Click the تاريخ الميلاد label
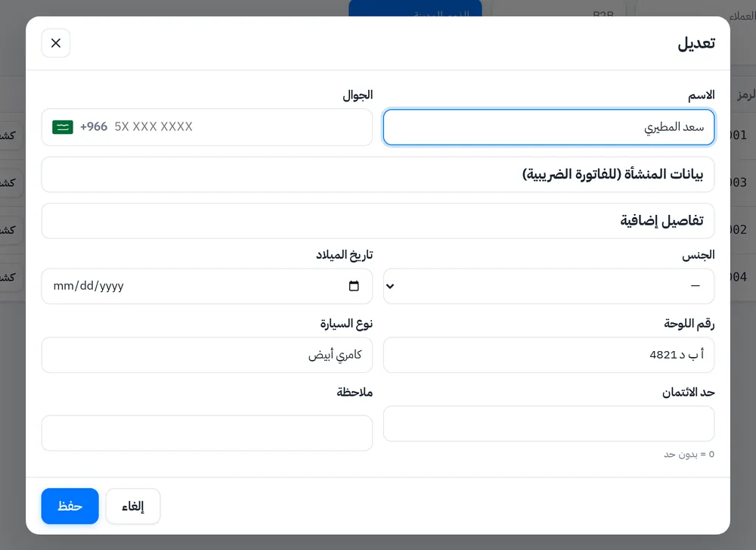 [x=344, y=255]
